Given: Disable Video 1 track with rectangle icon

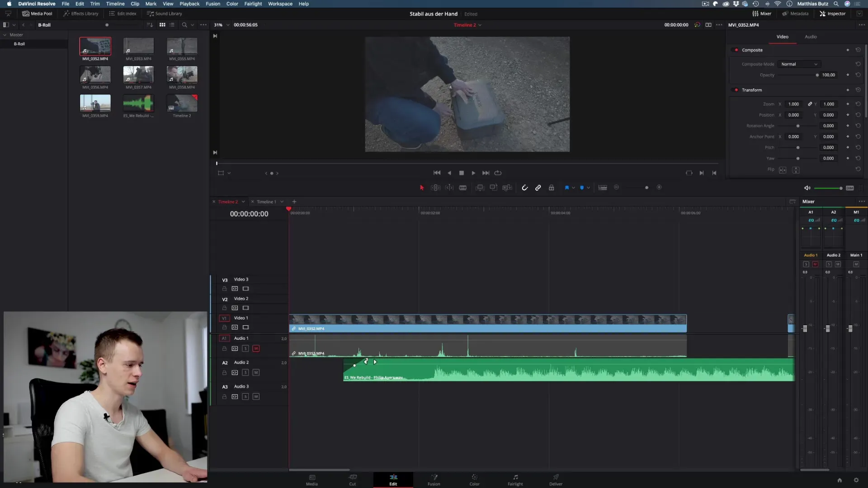Looking at the screenshot, I should [x=245, y=327].
